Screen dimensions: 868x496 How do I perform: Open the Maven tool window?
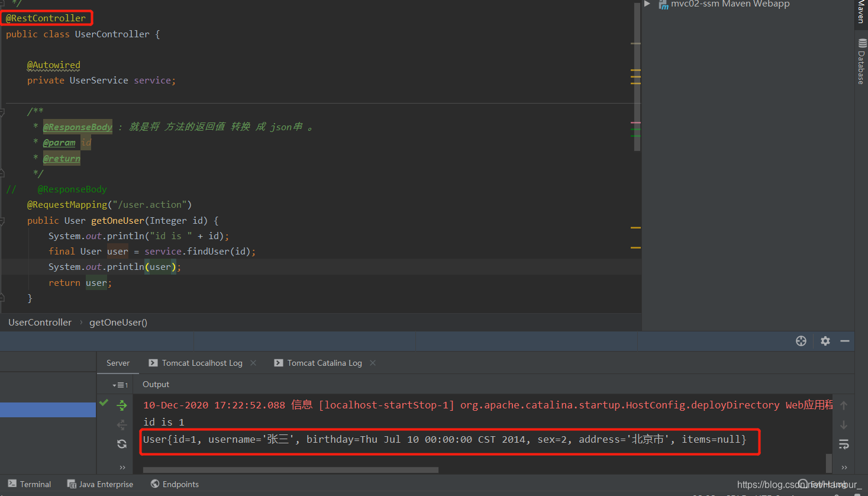pos(861,13)
